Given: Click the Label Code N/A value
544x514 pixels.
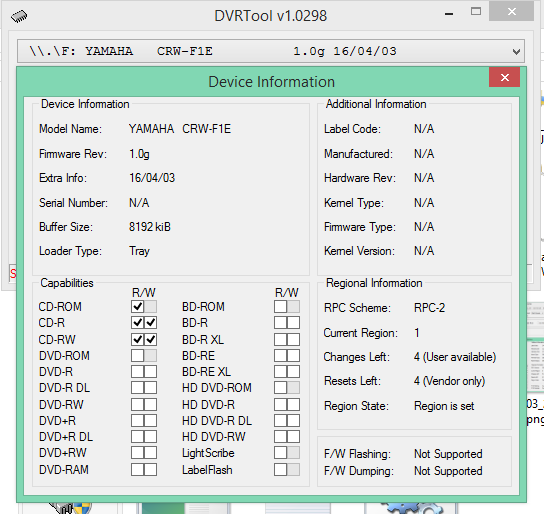Looking at the screenshot, I should click(424, 129).
